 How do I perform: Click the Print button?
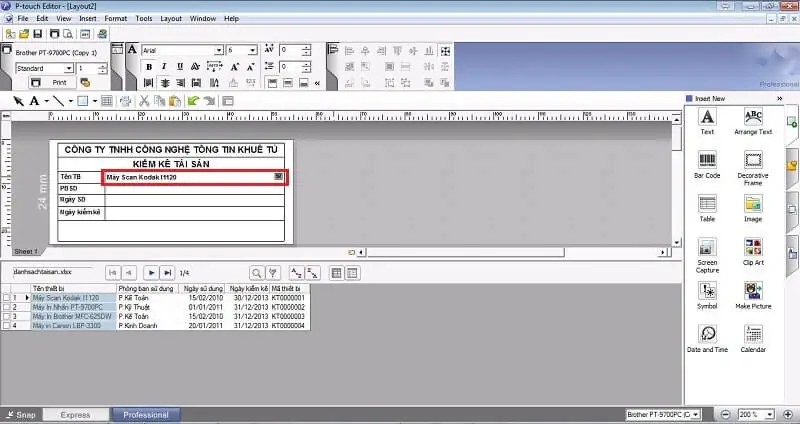53,82
